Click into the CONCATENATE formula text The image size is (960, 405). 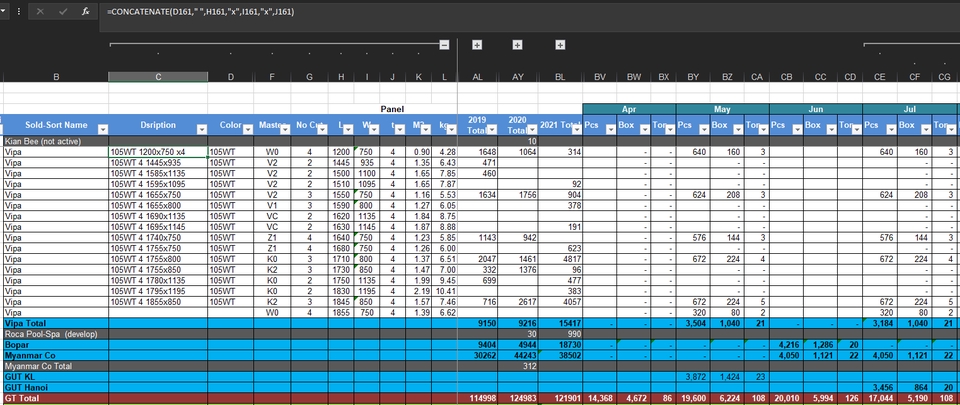point(200,11)
